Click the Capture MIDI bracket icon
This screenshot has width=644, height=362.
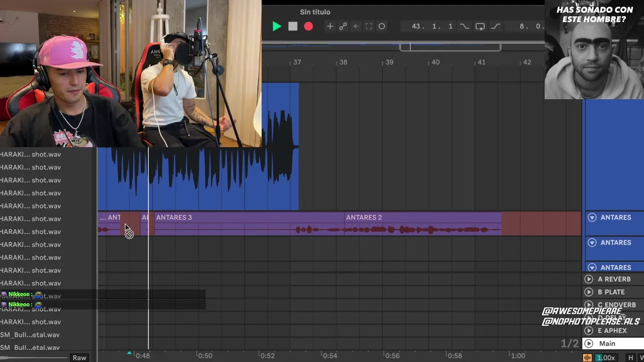point(369,26)
